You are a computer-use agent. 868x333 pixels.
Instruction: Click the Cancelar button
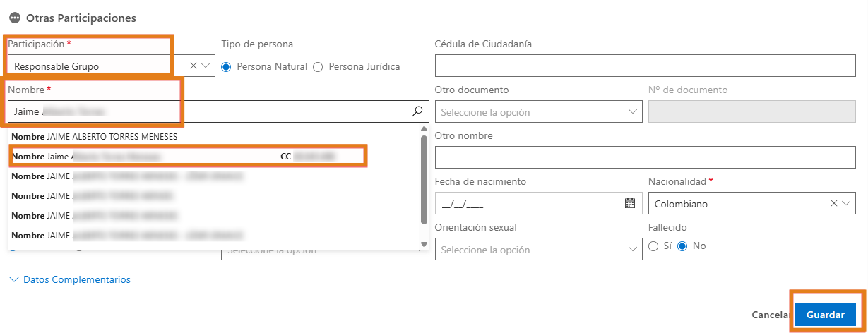(x=770, y=315)
